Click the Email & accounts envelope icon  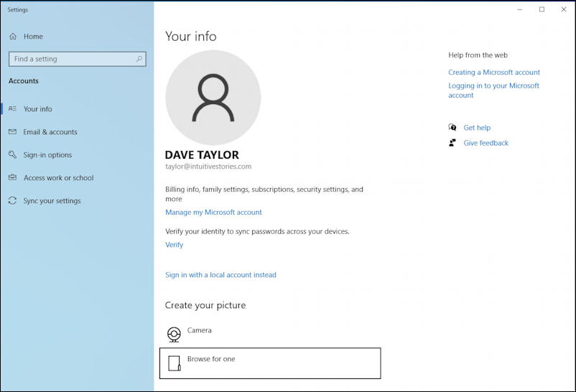pyautogui.click(x=13, y=132)
